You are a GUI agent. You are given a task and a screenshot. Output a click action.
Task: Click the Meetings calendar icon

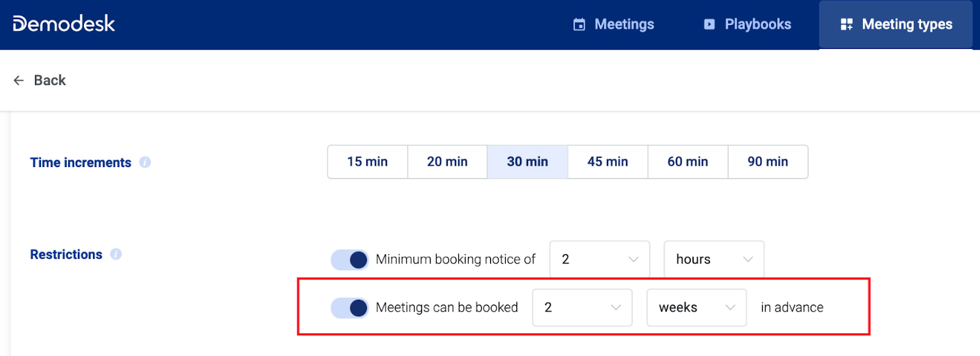578,24
